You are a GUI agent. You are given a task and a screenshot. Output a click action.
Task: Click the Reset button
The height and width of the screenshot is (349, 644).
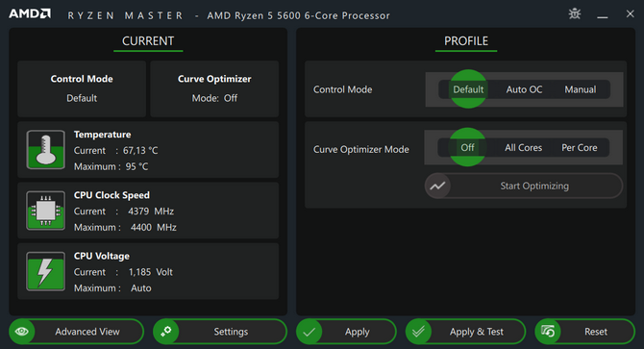click(584, 332)
